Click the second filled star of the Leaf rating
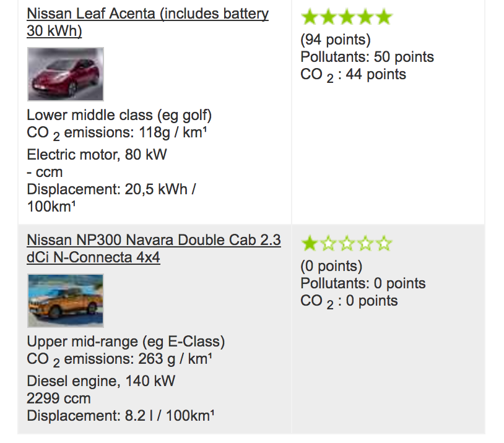Viewport: 504px width, 443px height. (x=329, y=17)
